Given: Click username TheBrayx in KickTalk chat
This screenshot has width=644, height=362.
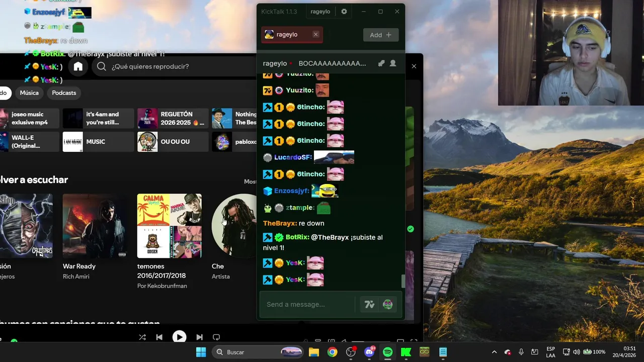Looking at the screenshot, I should click(280, 223).
